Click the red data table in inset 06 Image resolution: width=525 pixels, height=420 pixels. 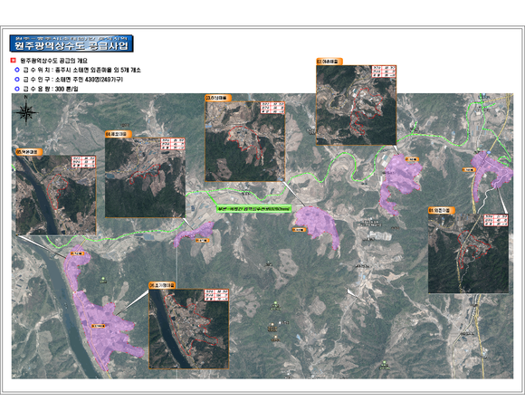216,295
